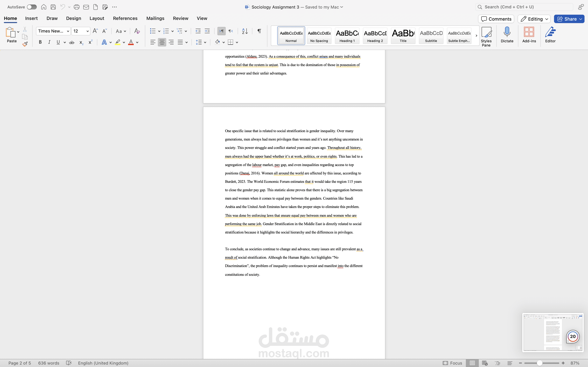Screen dimensions: 588x367
Task: Toggle bold formatting
Action: click(40, 42)
